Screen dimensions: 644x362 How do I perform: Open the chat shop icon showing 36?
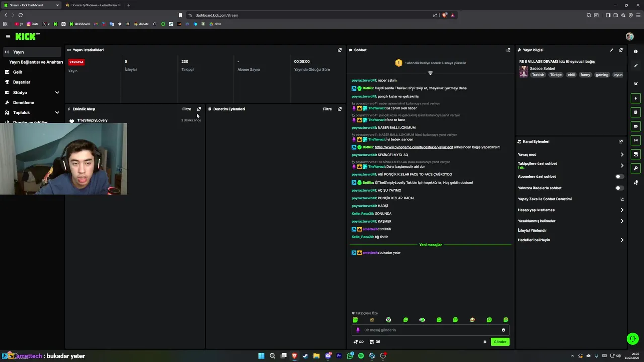click(x=375, y=342)
